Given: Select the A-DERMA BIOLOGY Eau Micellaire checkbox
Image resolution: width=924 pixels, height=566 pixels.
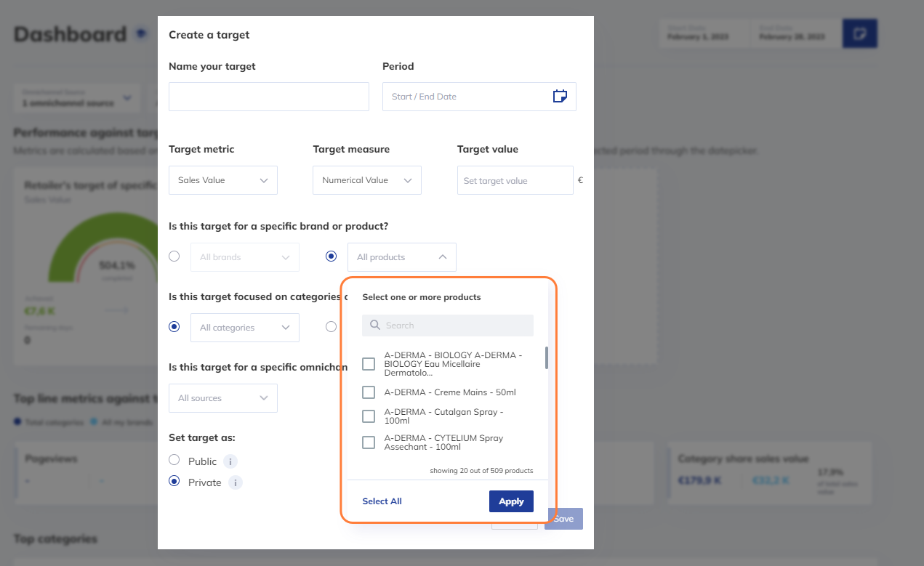Looking at the screenshot, I should click(x=369, y=364).
